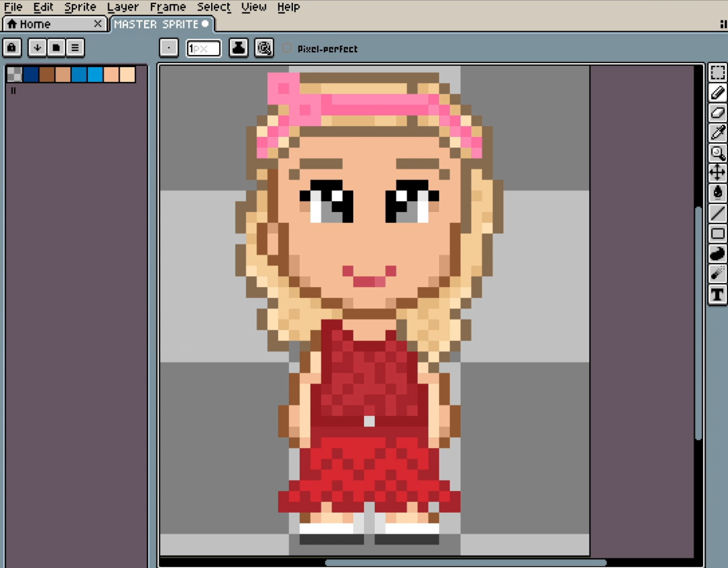
Task: Activate the Zoom magnifier tool
Action: 717,153
